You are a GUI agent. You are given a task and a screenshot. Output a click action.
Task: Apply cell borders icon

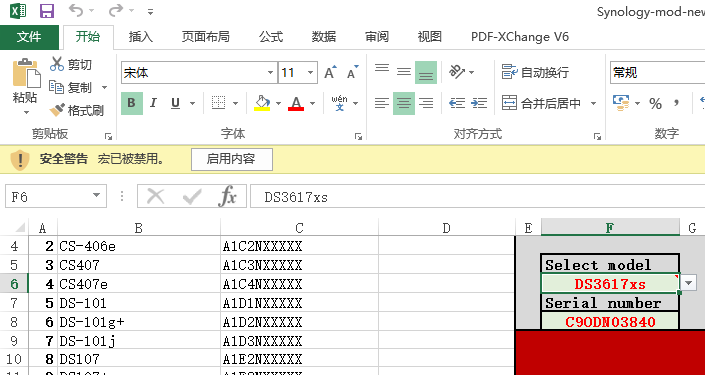pyautogui.click(x=219, y=103)
